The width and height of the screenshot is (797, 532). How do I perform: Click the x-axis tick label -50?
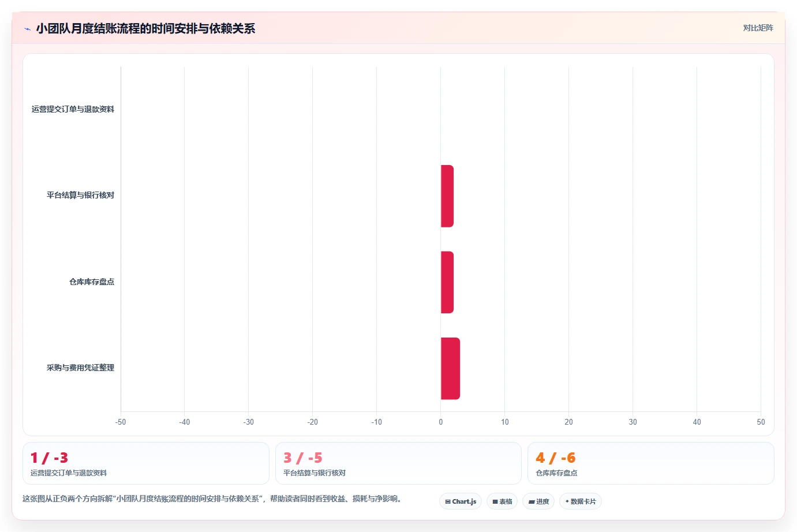coord(121,422)
